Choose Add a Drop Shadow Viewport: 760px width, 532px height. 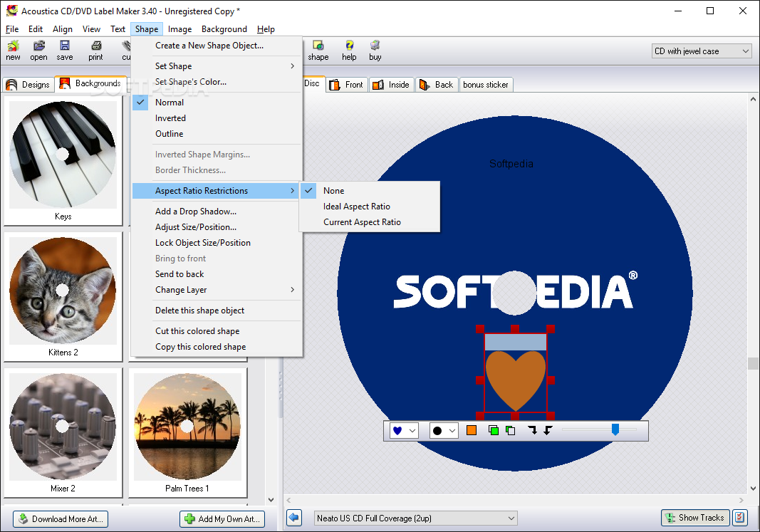(216, 212)
